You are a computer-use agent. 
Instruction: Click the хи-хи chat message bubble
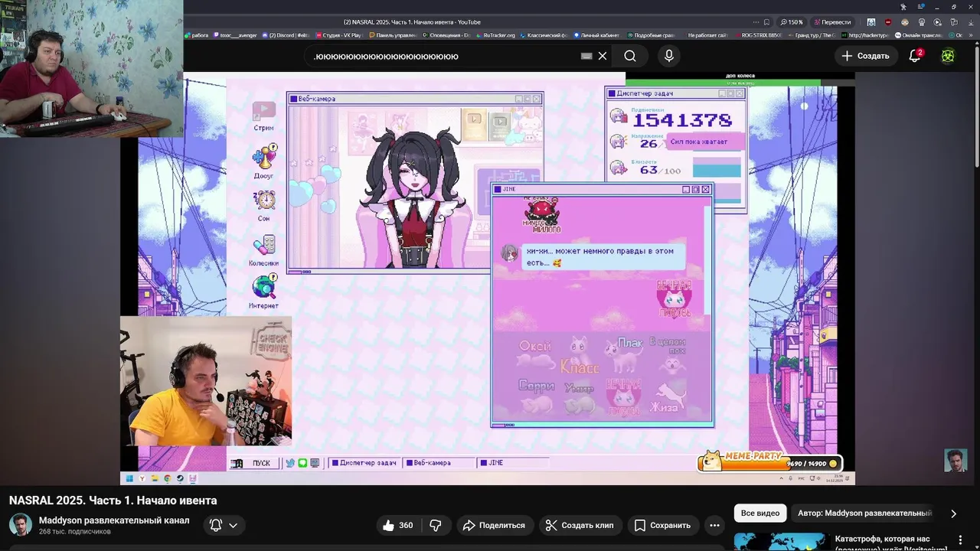coord(603,256)
